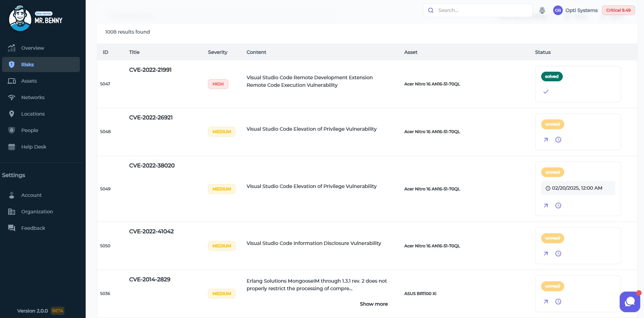644x318 pixels.
Task: Open the chat support widget
Action: (630, 302)
